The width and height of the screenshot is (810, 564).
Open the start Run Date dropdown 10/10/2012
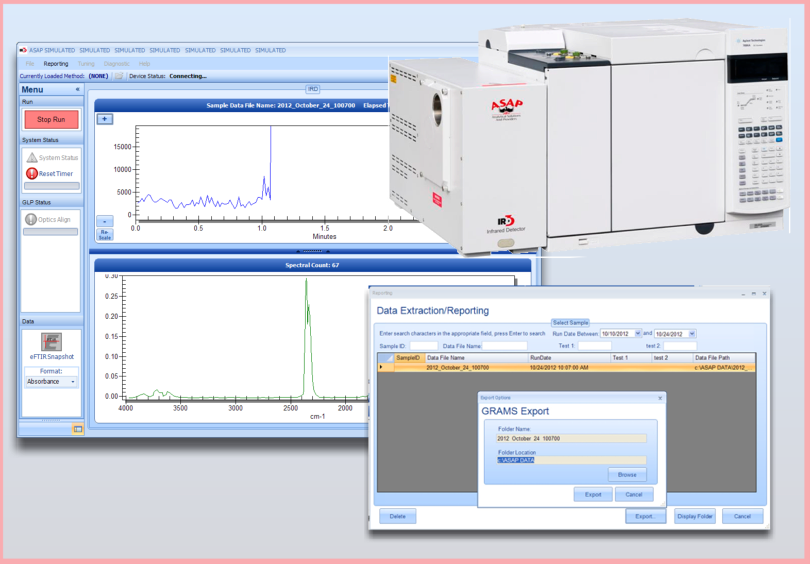click(x=638, y=334)
